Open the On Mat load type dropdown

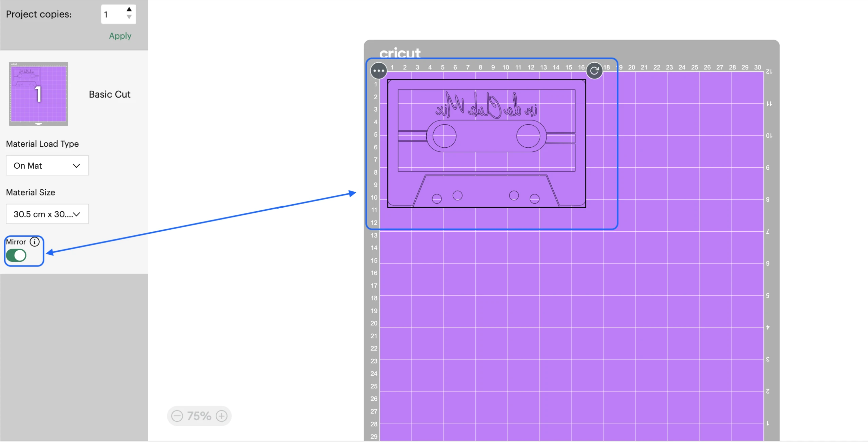point(47,166)
